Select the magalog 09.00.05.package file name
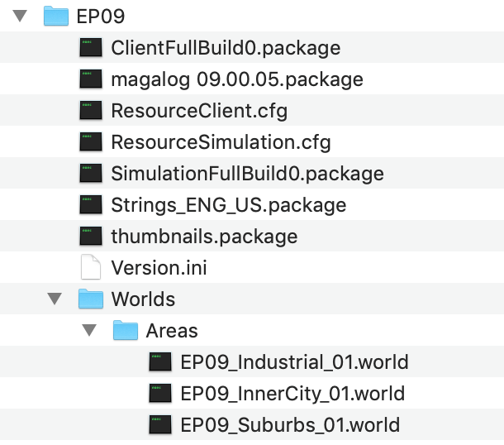The image size is (504, 445). coord(237,79)
